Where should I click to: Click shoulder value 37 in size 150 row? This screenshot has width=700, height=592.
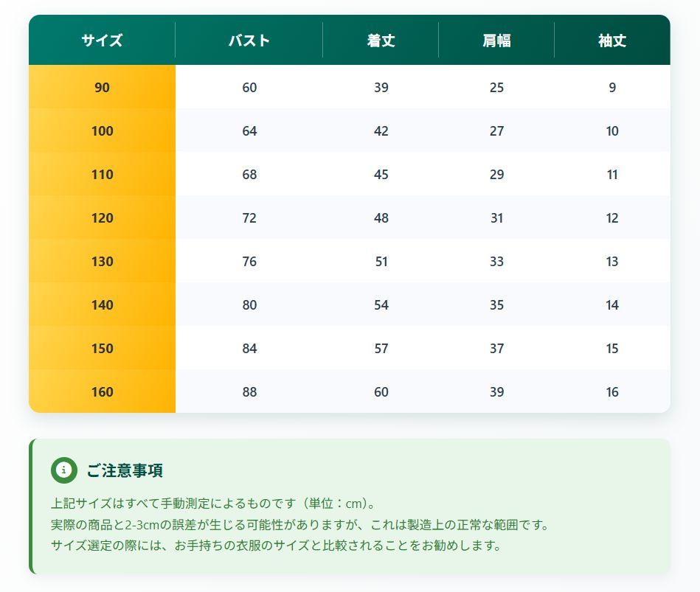click(497, 349)
